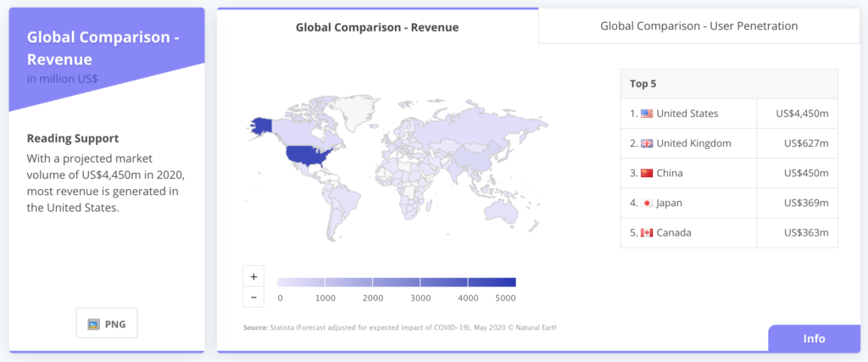868x362 pixels.
Task: Click the zoom out minus button
Action: (x=253, y=297)
